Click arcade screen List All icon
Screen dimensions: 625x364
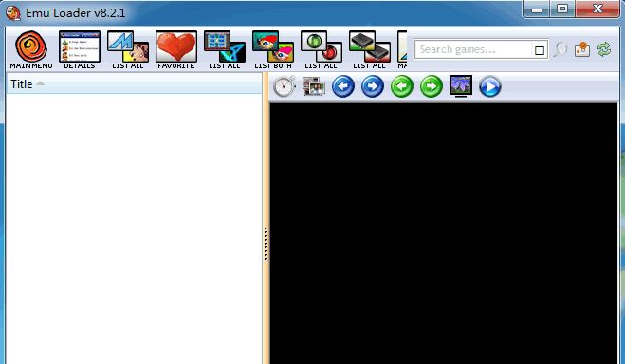tap(225, 50)
